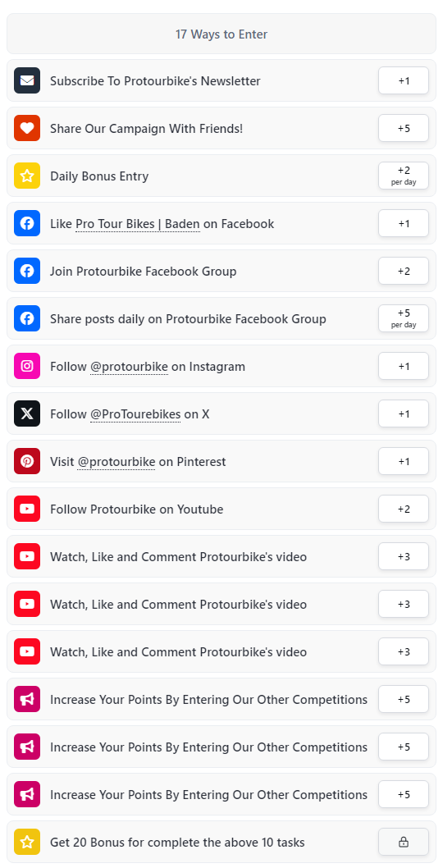Expand the Share posts daily Facebook Group entry
The image size is (443, 868).
pos(221,319)
